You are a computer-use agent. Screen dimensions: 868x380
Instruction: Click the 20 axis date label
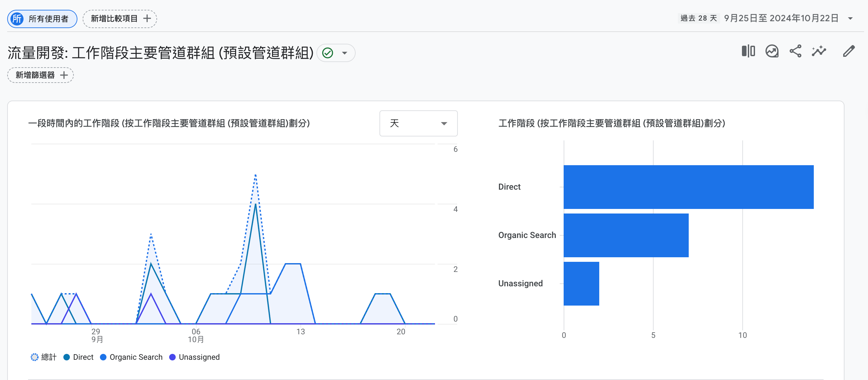(401, 332)
